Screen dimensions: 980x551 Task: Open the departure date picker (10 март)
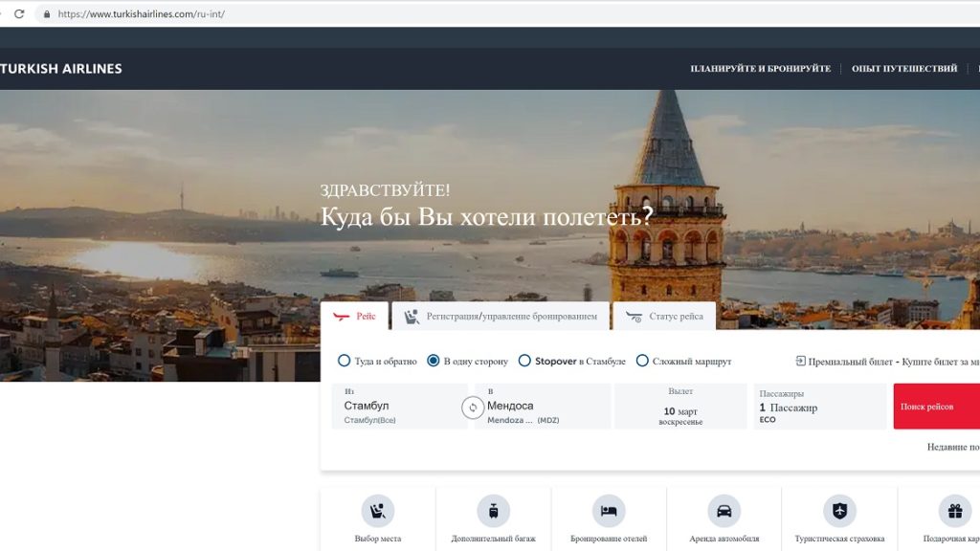pyautogui.click(x=680, y=407)
